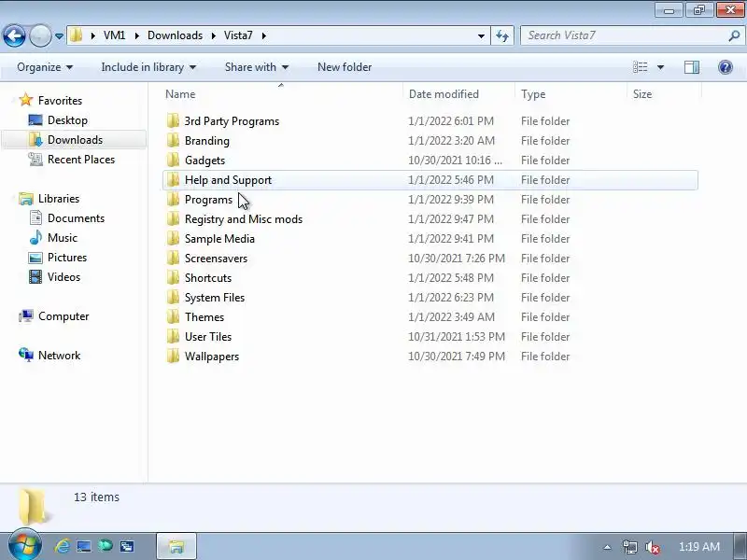Select the 3rd Party Programs folder icon

pos(173,121)
